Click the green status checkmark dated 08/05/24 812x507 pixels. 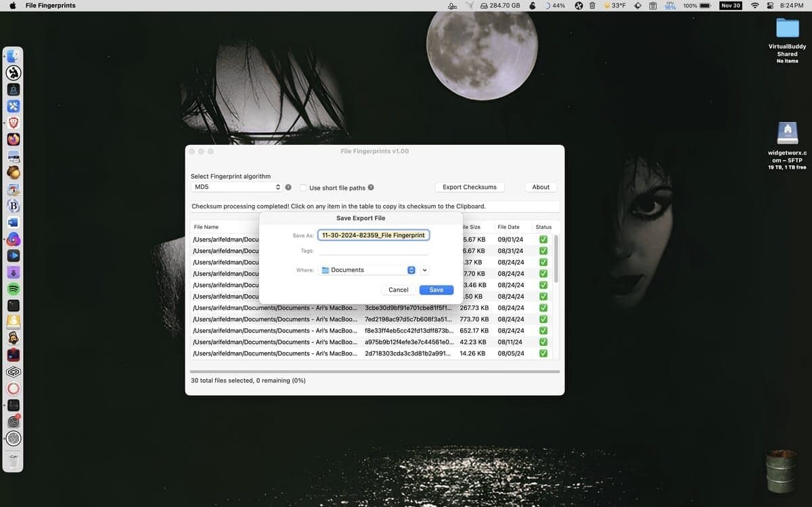pos(543,353)
